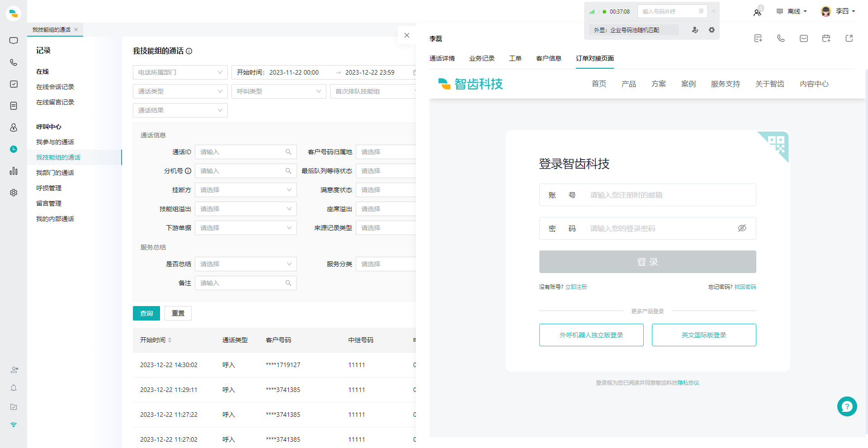The image size is (868, 448).
Task: Open the 技能组溢出 select dropdown
Action: tap(246, 209)
